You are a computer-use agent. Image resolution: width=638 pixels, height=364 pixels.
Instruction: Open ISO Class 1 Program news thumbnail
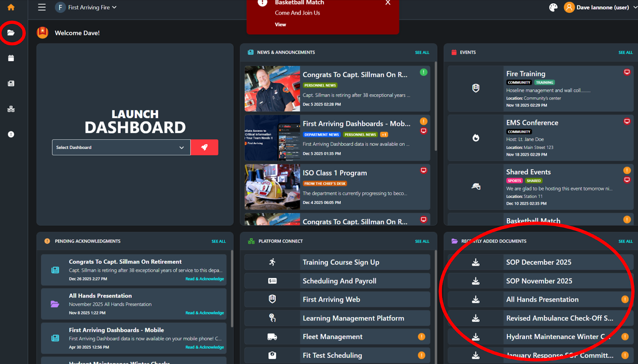click(x=272, y=187)
